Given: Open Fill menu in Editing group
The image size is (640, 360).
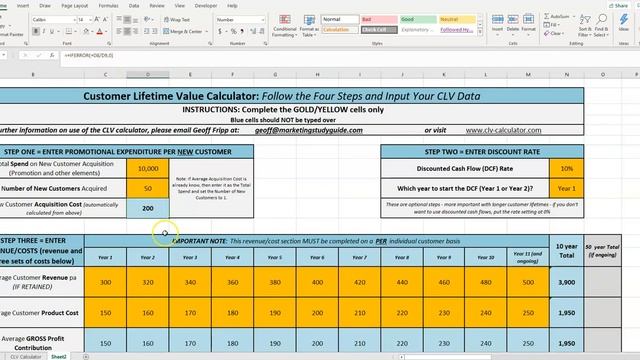Looking at the screenshot, I should click(551, 25).
